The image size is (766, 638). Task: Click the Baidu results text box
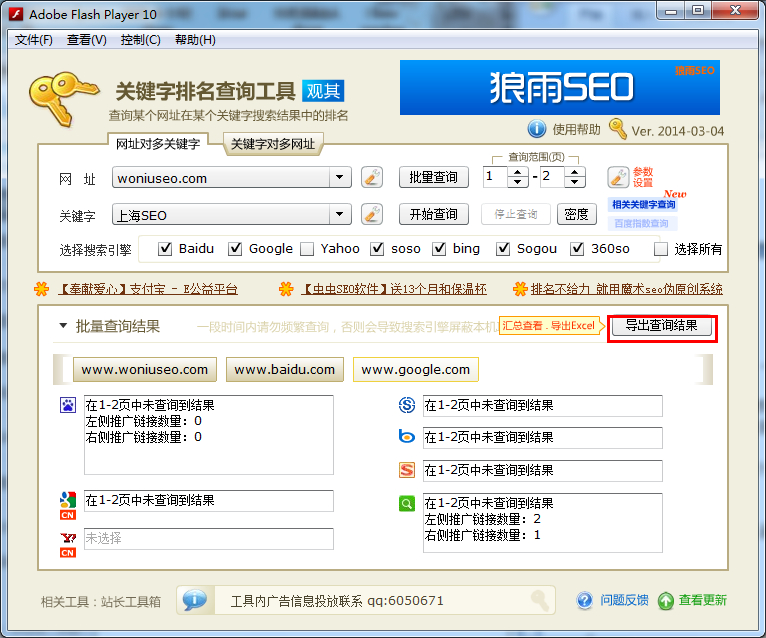[209, 435]
